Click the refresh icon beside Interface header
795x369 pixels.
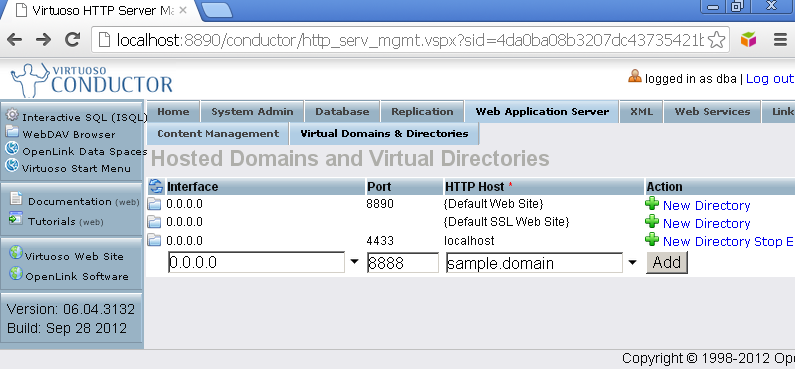[156, 187]
